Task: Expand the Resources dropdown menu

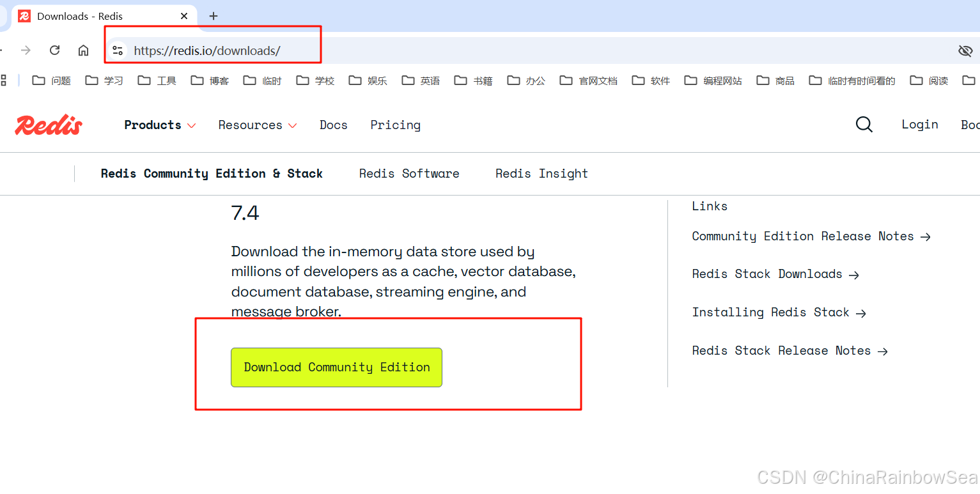Action: click(258, 125)
